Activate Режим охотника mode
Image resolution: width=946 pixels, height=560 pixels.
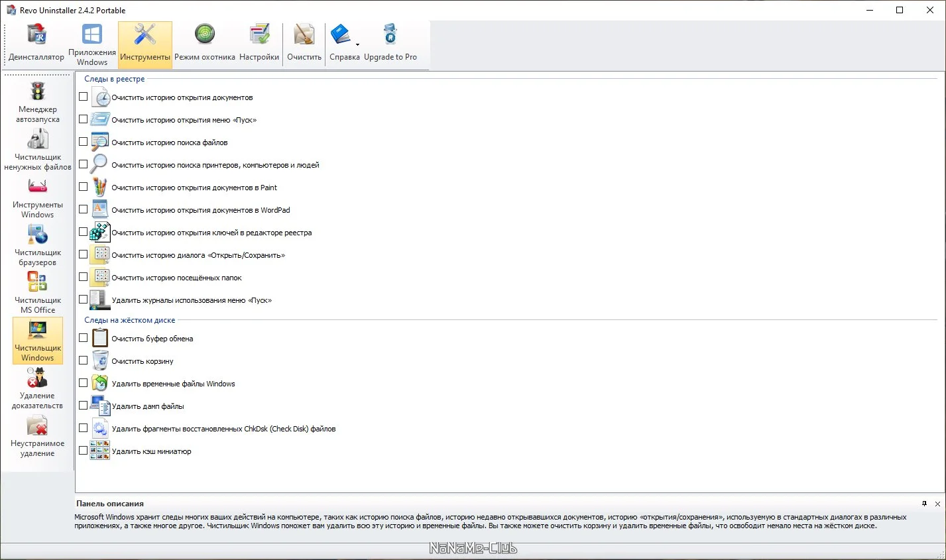point(205,44)
